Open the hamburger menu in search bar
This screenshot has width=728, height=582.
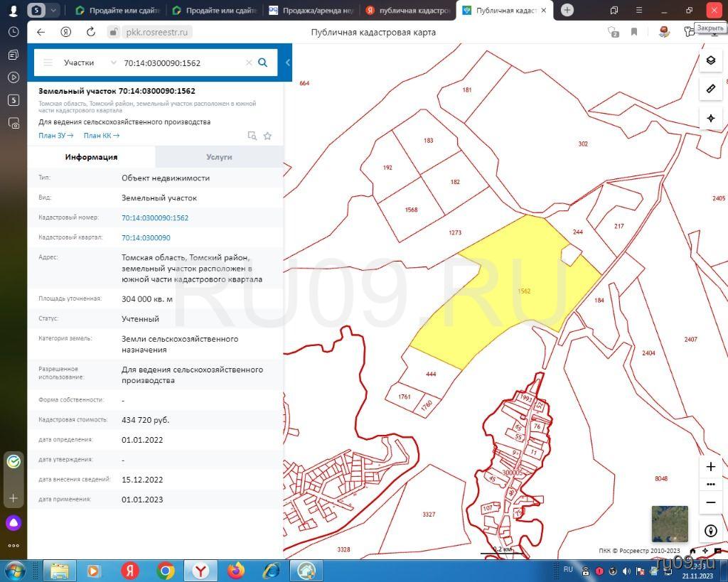click(48, 63)
